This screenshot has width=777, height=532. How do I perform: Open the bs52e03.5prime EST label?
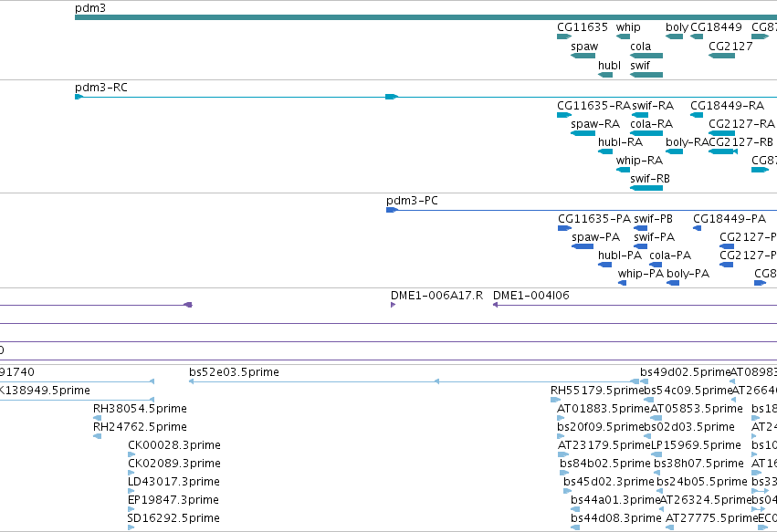pyautogui.click(x=235, y=372)
